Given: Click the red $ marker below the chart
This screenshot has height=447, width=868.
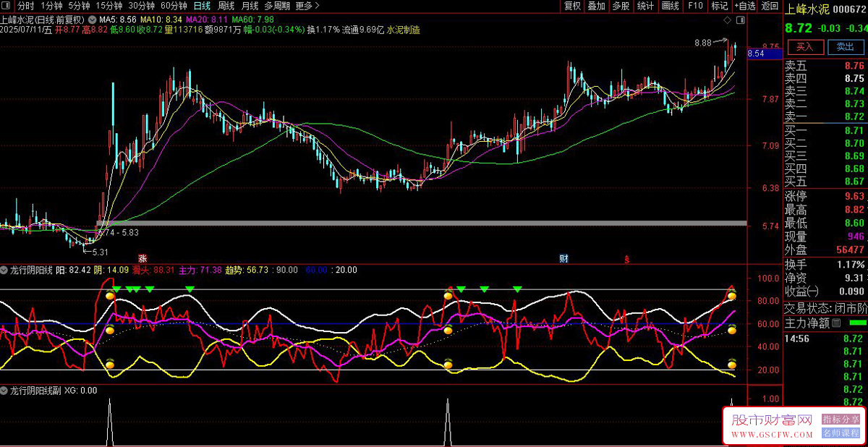Looking at the screenshot, I should click(x=627, y=258).
